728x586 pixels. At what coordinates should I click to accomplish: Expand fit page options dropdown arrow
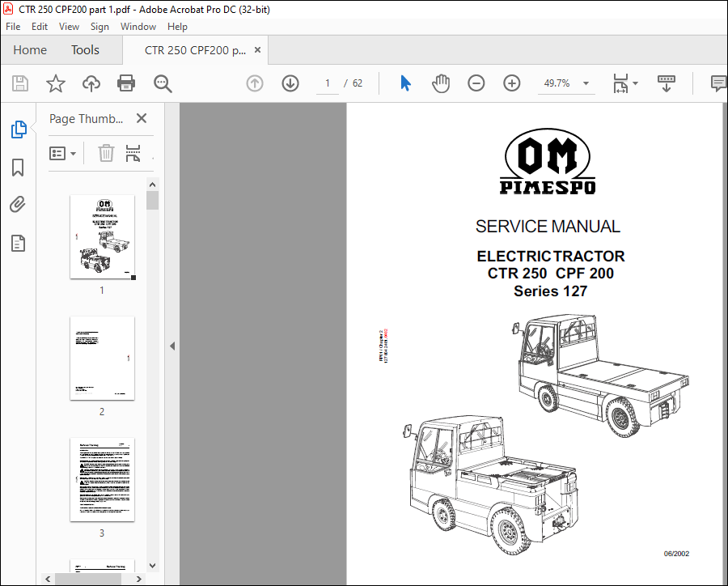636,83
